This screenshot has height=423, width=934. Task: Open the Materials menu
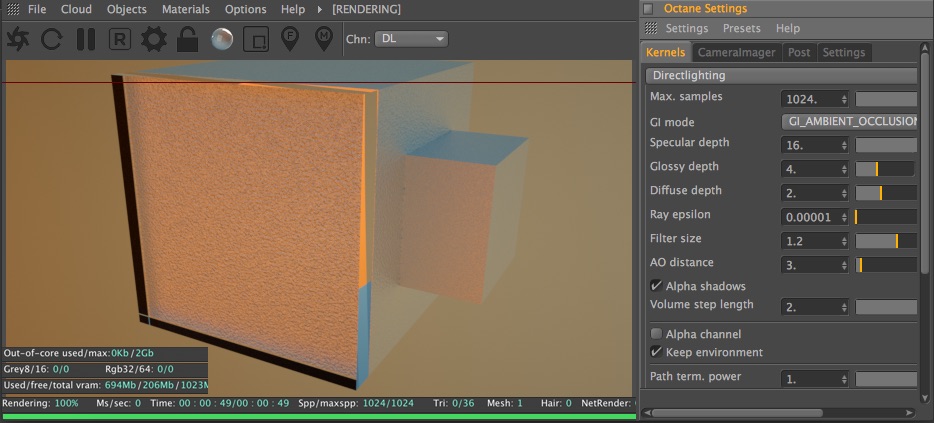(x=186, y=10)
